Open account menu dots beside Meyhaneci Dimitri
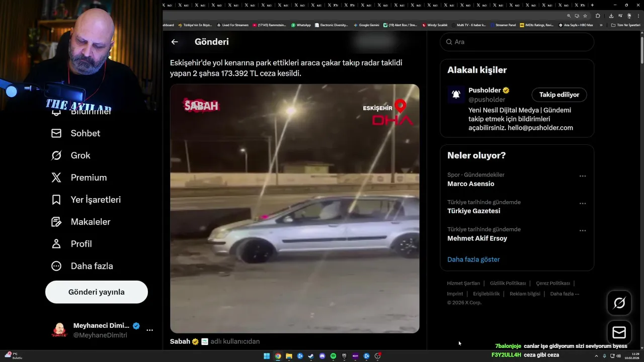This screenshot has width=644, height=362. pos(149,330)
